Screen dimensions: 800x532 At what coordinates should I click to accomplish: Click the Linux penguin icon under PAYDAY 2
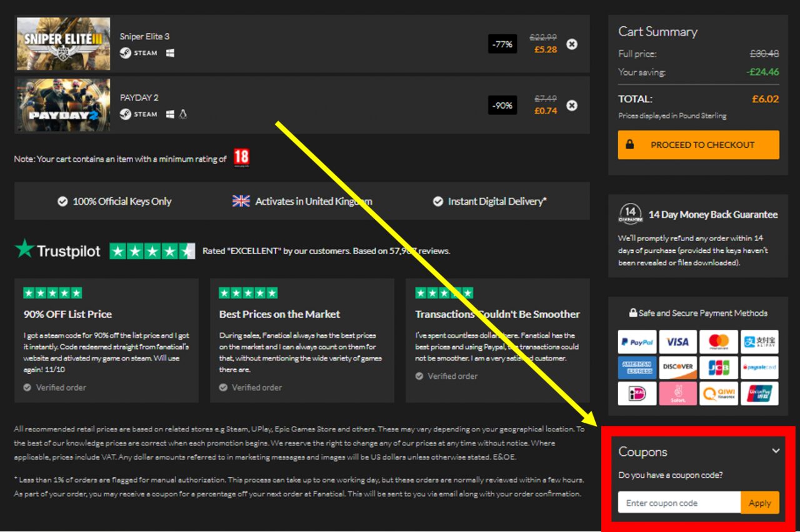pos(183,114)
